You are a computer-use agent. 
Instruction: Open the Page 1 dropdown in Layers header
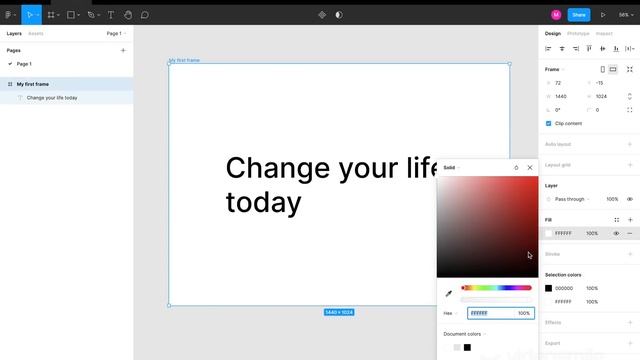[116, 33]
